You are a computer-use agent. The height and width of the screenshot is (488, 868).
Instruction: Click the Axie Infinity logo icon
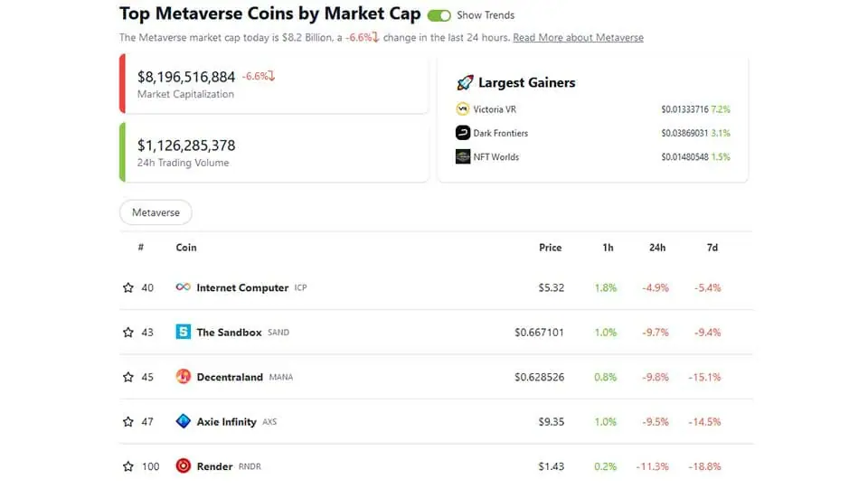[183, 421]
